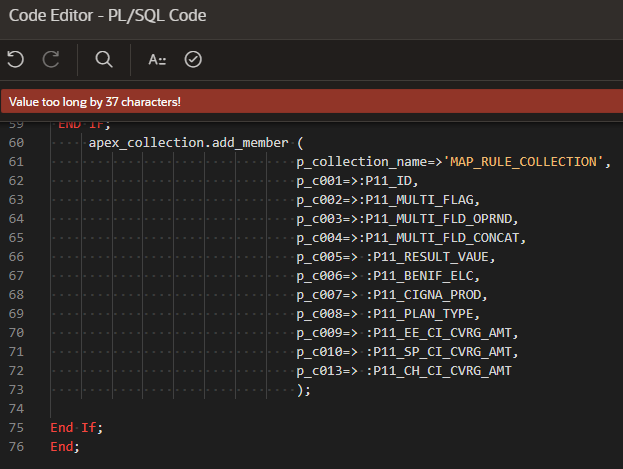Click the 'Code Editor - PL/SQL Code' title
The height and width of the screenshot is (469, 623).
[108, 16]
